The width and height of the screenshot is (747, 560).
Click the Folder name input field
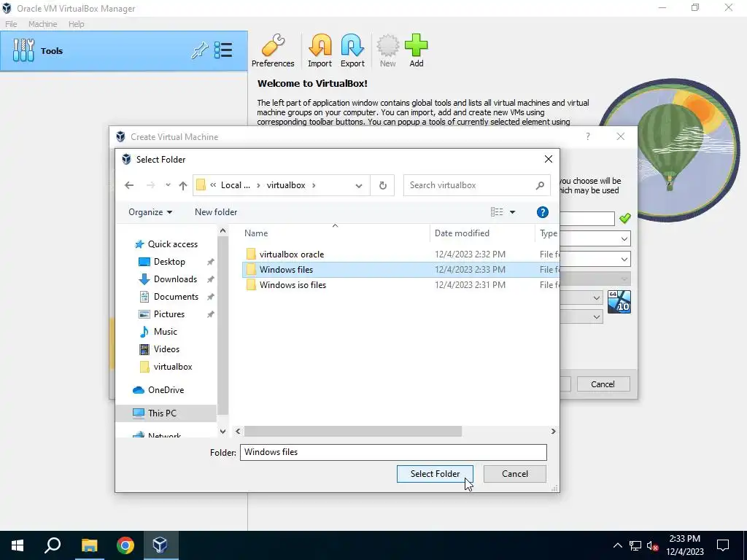(393, 452)
